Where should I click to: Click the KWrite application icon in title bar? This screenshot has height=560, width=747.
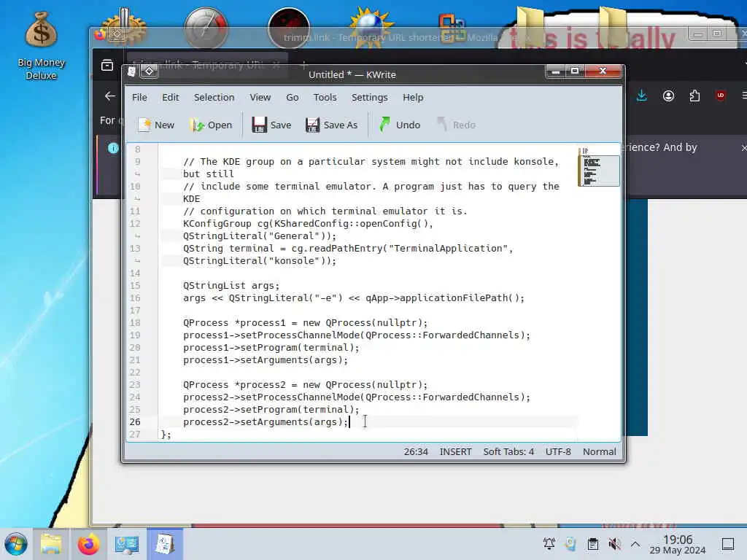point(132,71)
